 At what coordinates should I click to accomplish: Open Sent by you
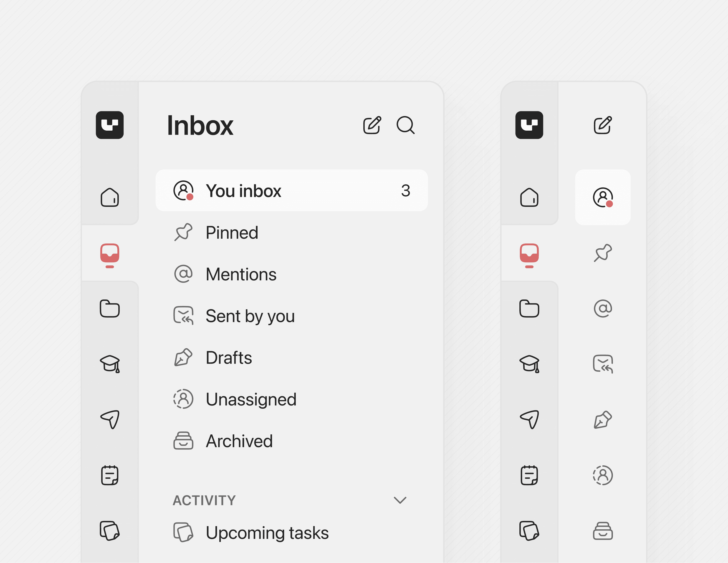click(x=250, y=316)
